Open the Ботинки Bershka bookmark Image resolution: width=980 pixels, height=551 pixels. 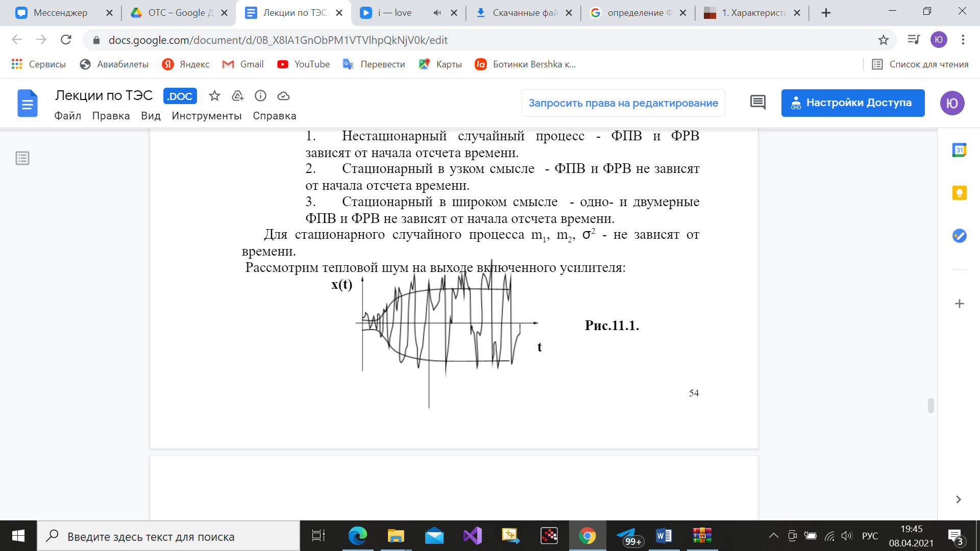tap(526, 64)
